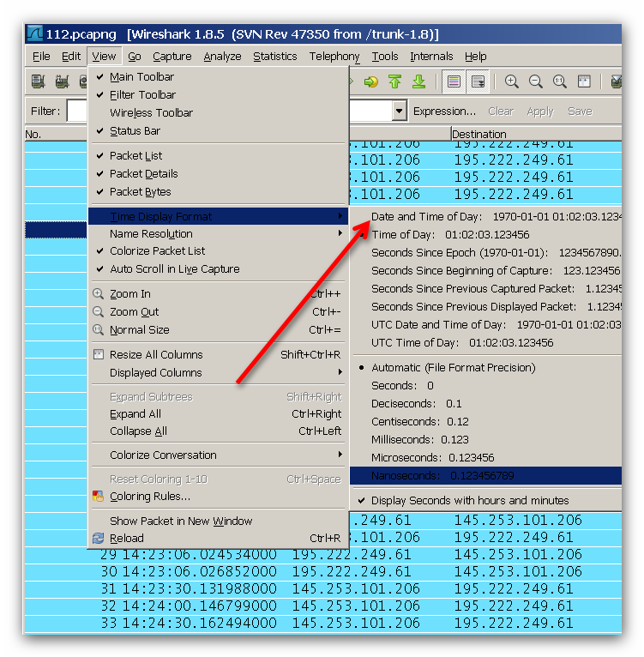Set precision to Deciseconds
This screenshot has width=644, height=657.
click(486, 403)
